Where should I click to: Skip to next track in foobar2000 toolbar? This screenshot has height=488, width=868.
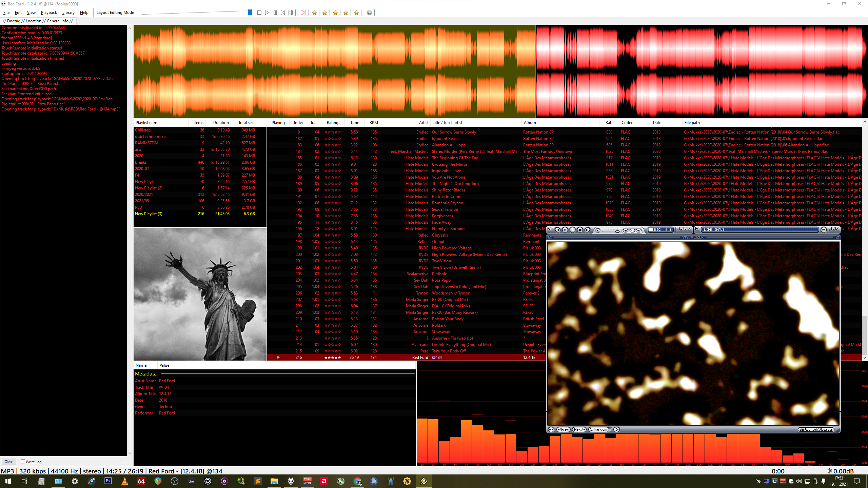click(x=291, y=13)
